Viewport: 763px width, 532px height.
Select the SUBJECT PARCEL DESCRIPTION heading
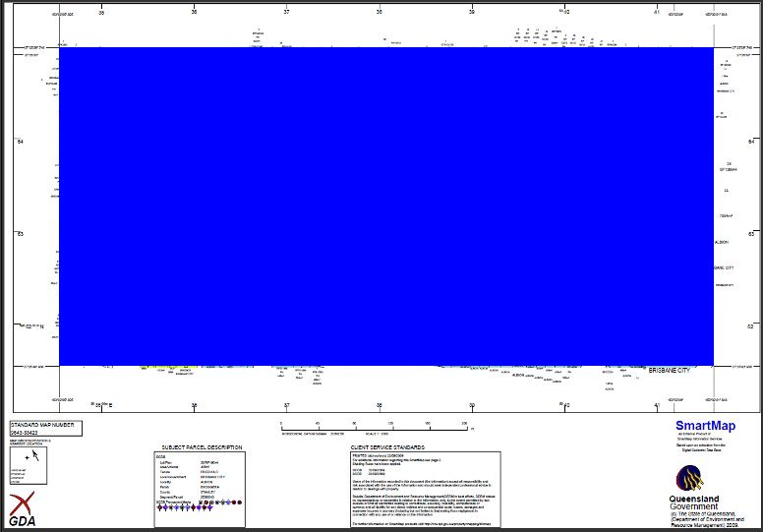point(202,447)
